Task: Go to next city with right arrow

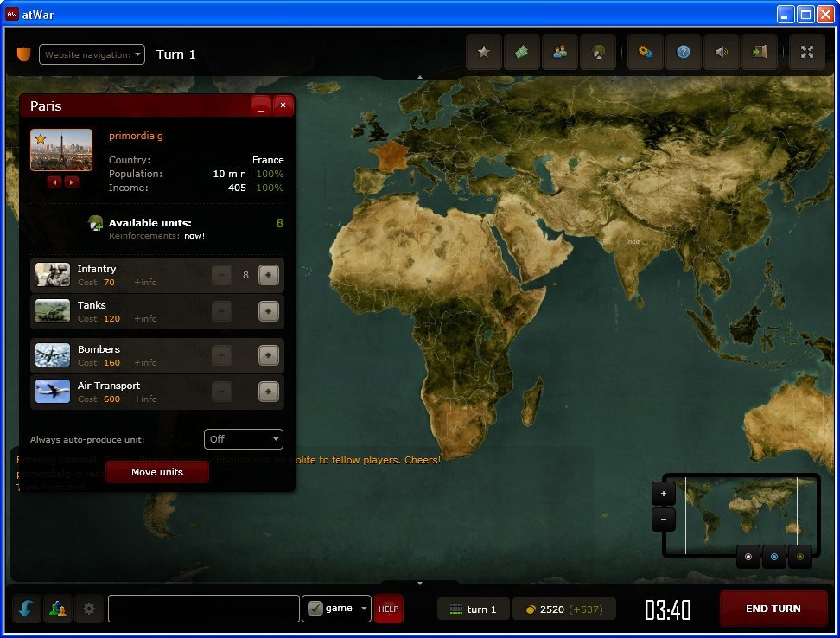Action: coord(71,182)
